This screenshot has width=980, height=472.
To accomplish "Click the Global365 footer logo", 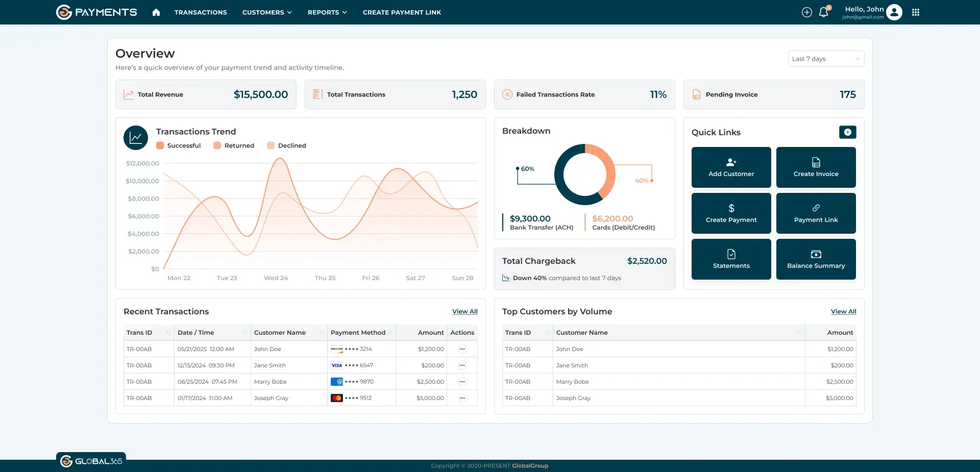I will 91,461.
